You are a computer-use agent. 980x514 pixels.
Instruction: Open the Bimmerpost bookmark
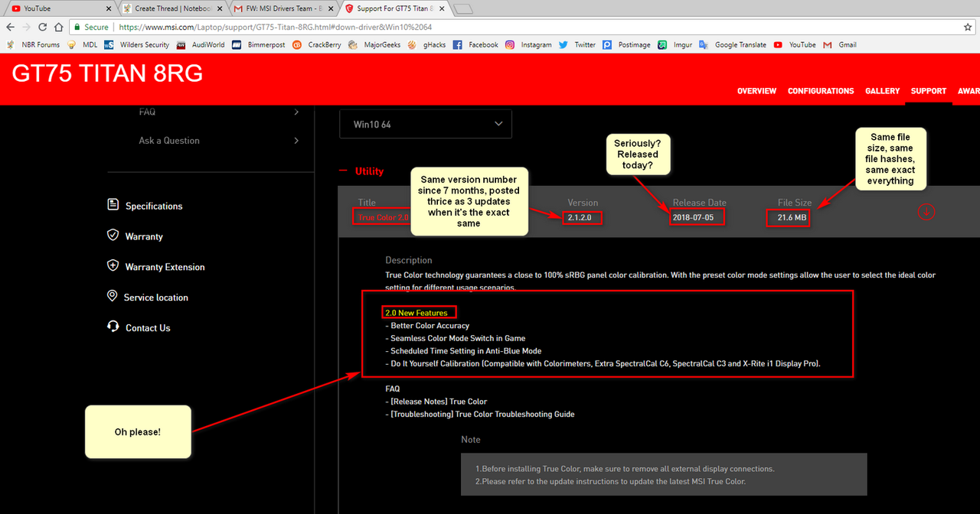coord(259,45)
